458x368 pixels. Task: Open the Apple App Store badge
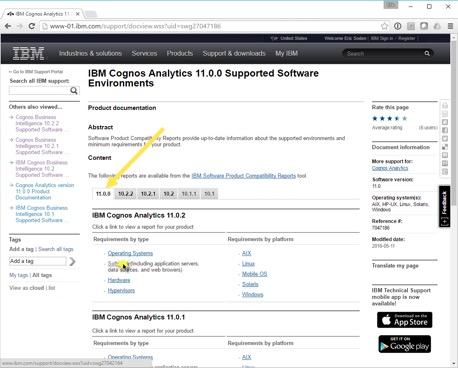point(405,320)
